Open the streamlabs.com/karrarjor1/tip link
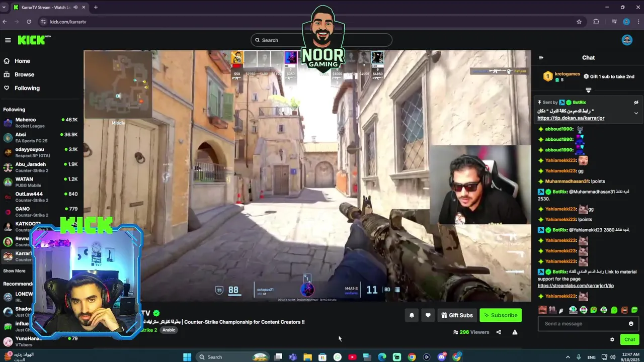Screen dimensions: 644x362 click(x=576, y=286)
